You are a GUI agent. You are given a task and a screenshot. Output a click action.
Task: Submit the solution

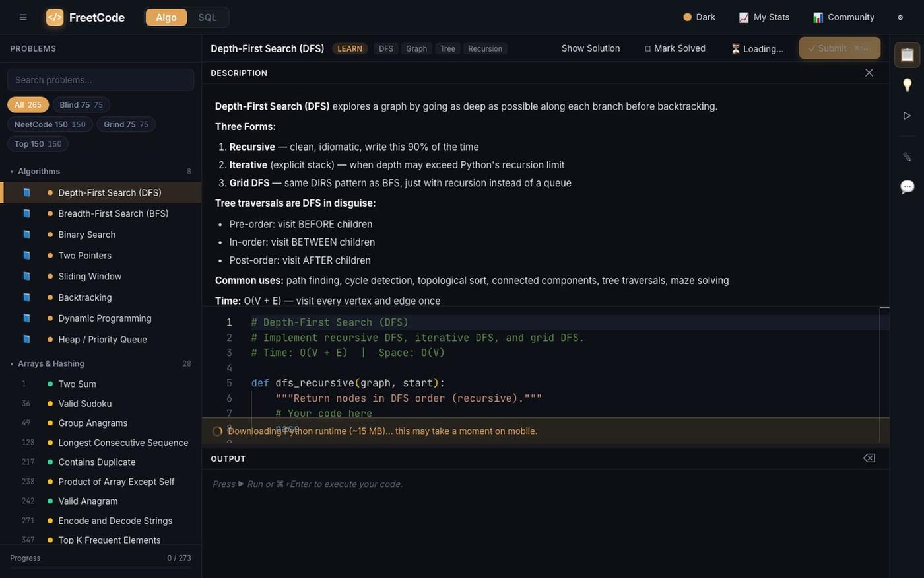[840, 48]
